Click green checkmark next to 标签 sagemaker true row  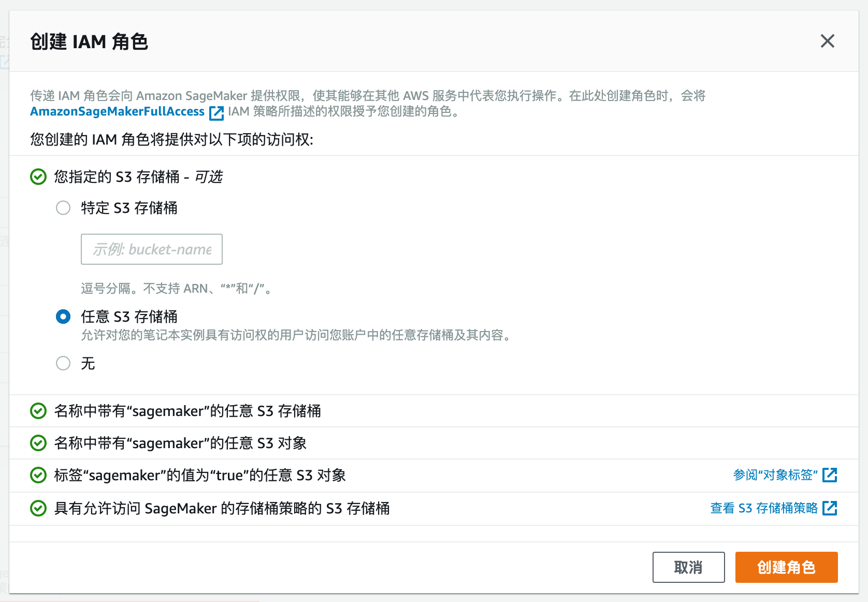[38, 475]
